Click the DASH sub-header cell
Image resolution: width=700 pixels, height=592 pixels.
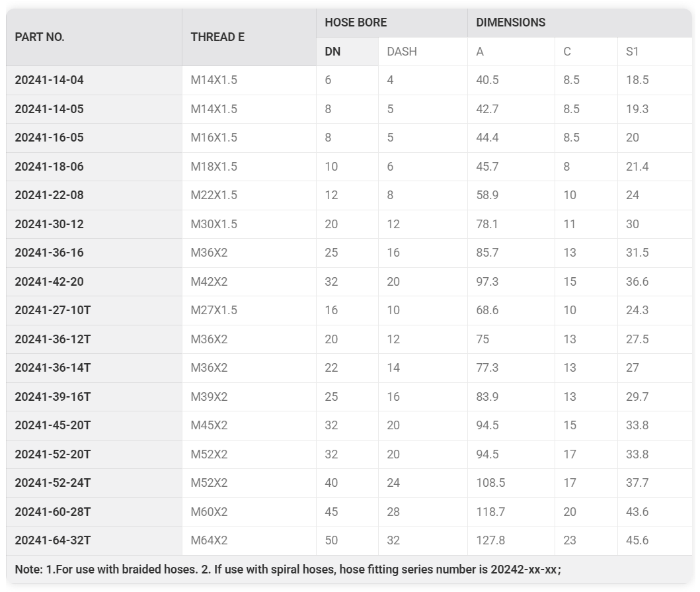[402, 52]
